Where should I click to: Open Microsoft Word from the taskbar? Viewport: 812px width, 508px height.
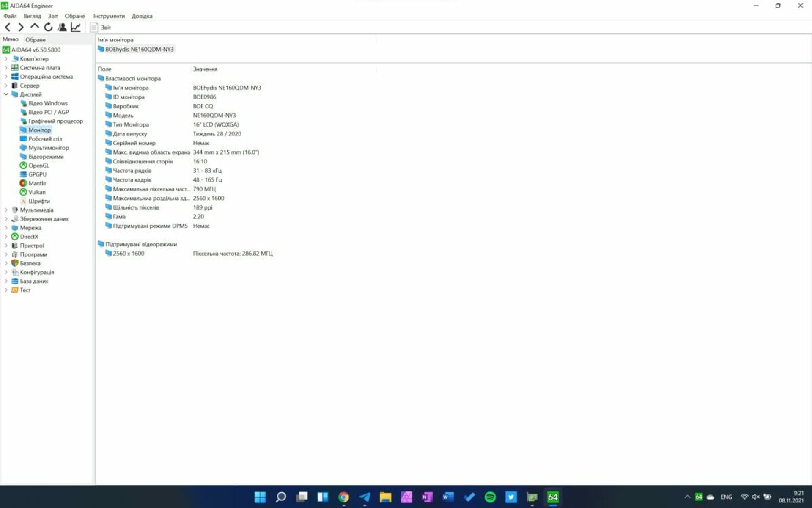coord(448,497)
